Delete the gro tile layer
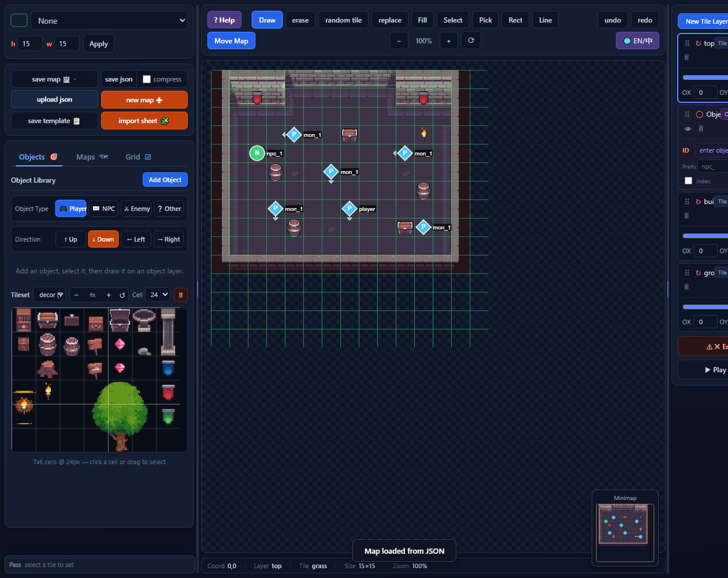728x578 pixels. coord(686,287)
